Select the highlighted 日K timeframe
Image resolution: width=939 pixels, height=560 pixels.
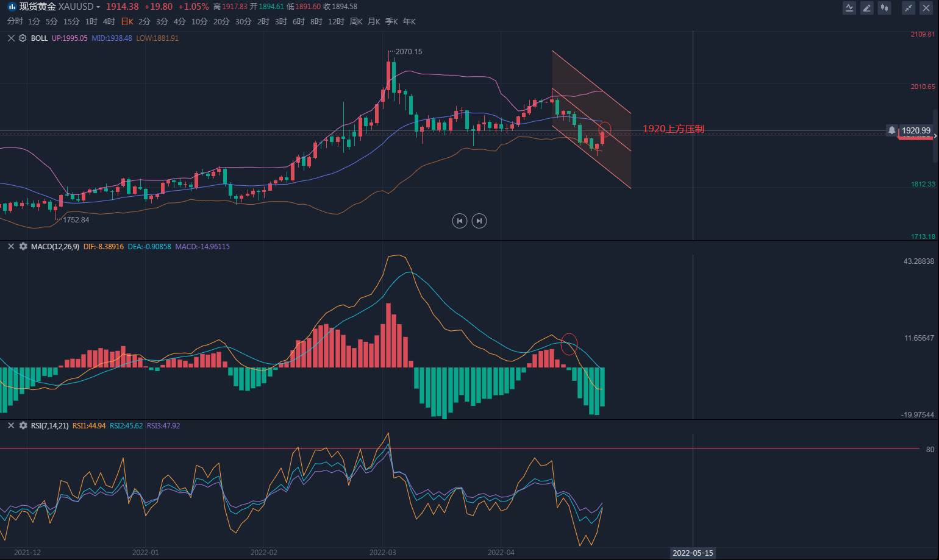point(127,21)
